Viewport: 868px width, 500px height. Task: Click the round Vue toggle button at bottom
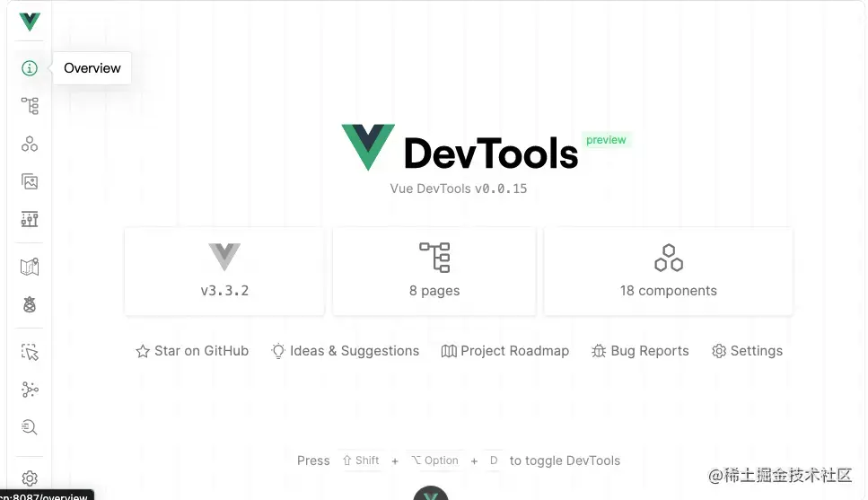(431, 494)
